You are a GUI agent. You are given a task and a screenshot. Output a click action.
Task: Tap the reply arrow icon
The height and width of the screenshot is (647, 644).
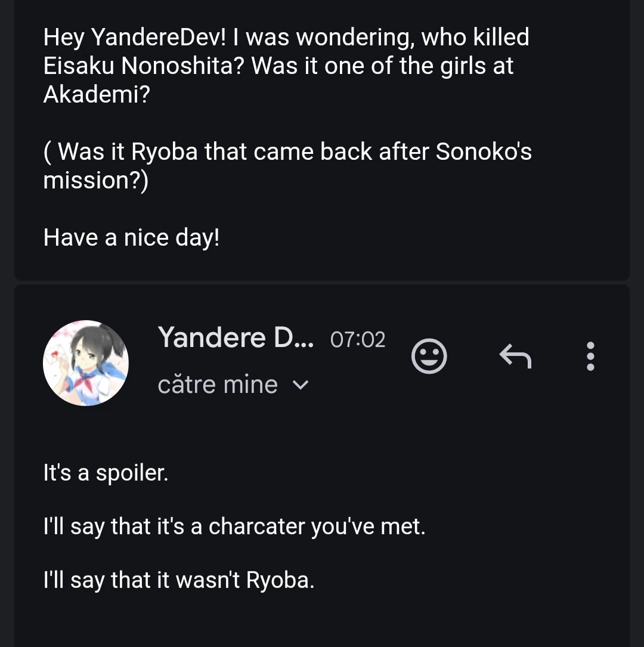point(515,357)
